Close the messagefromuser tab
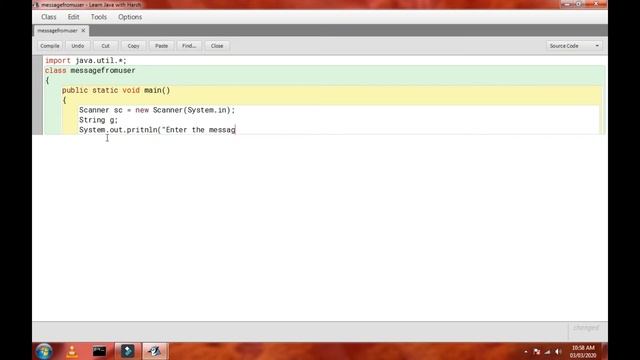 click(x=83, y=31)
